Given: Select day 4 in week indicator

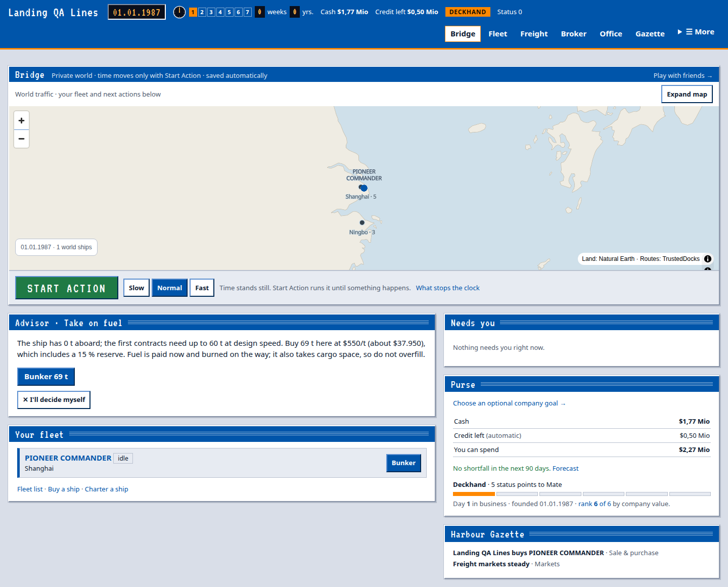Looking at the screenshot, I should [x=220, y=12].
